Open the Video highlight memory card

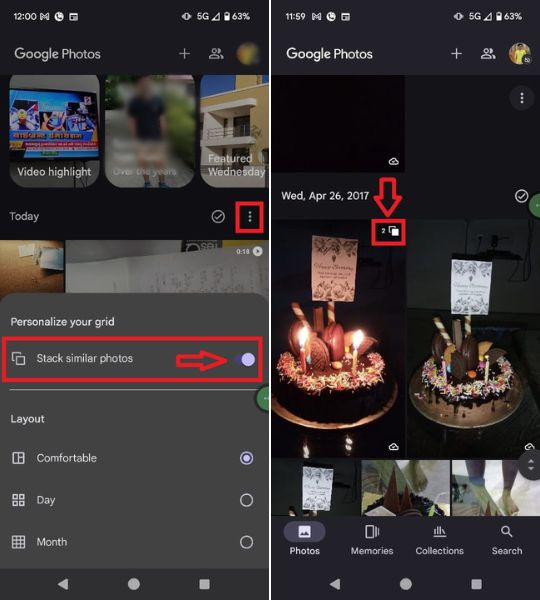point(54,131)
